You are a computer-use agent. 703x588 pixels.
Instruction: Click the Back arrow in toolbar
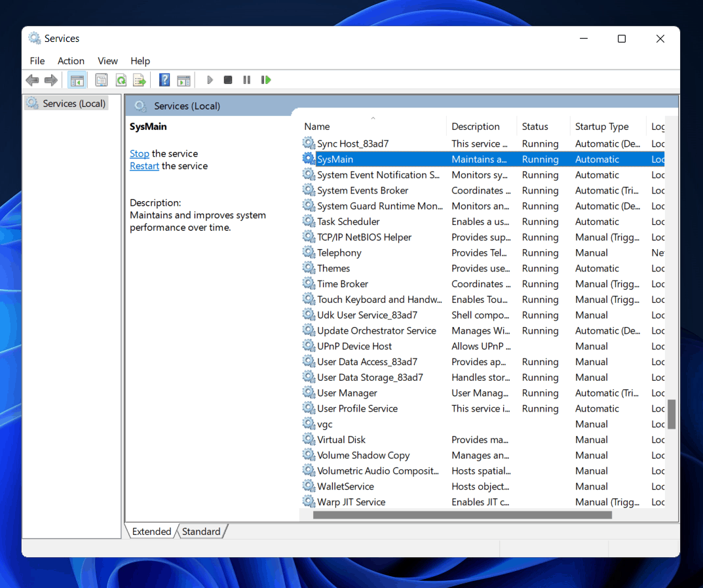pyautogui.click(x=32, y=80)
